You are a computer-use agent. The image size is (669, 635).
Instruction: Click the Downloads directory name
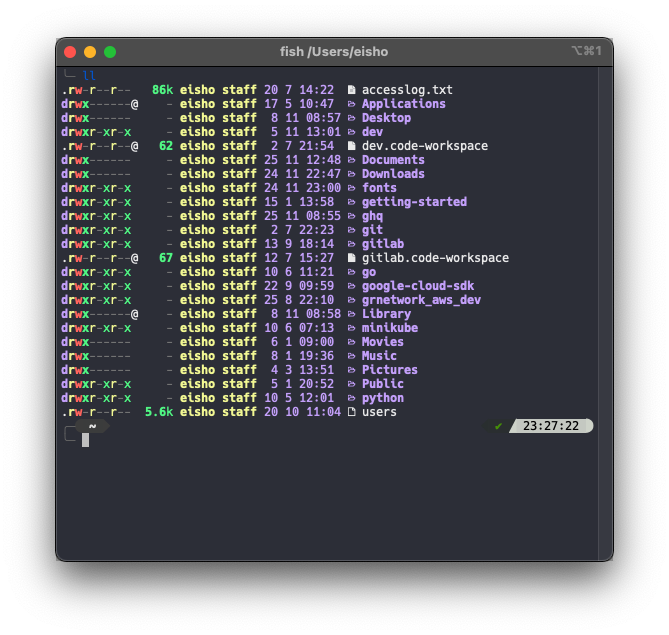point(393,174)
